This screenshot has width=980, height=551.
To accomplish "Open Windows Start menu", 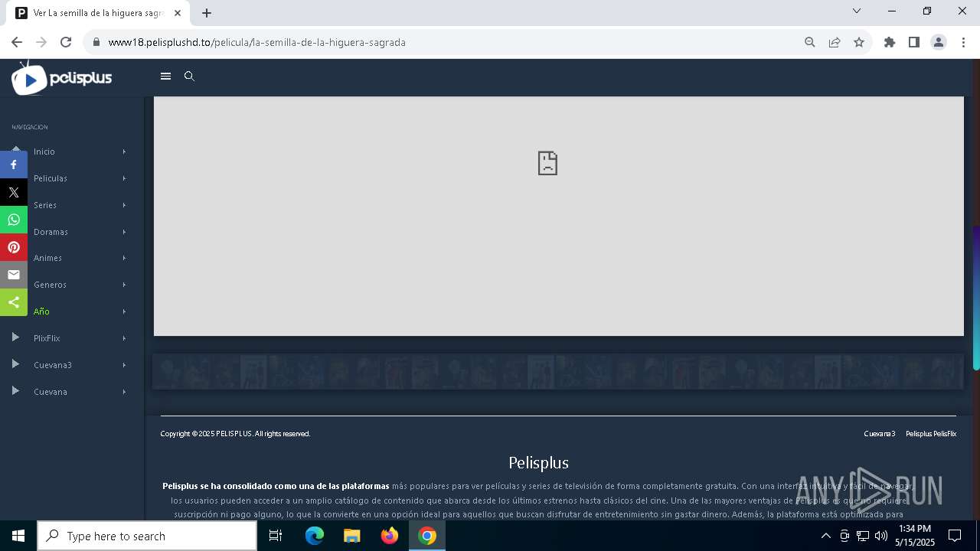I will (x=18, y=536).
